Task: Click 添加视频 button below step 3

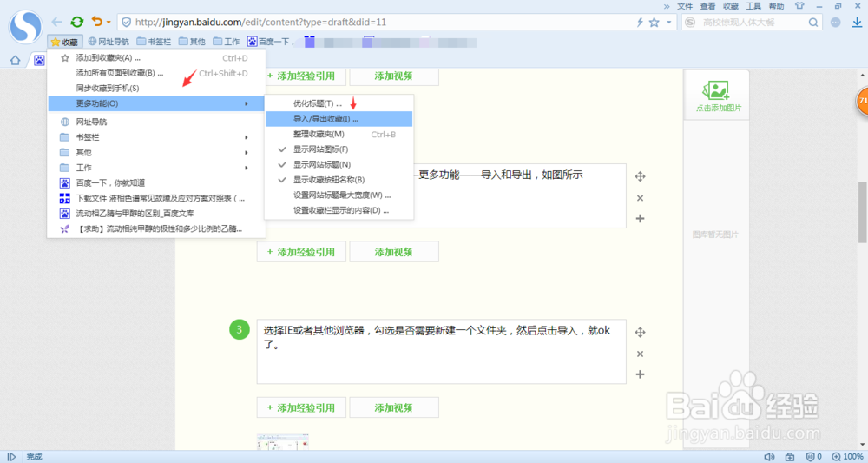Action: tap(394, 407)
